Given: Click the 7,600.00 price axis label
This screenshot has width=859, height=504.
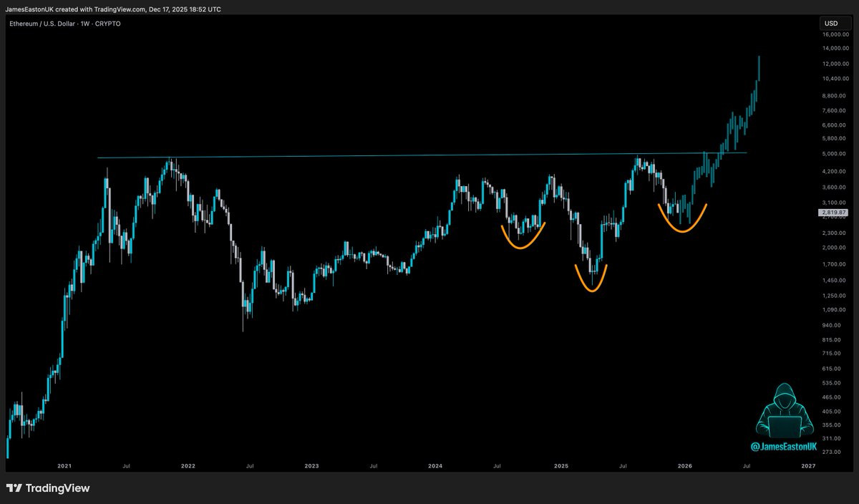Looking at the screenshot, I should coord(835,110).
